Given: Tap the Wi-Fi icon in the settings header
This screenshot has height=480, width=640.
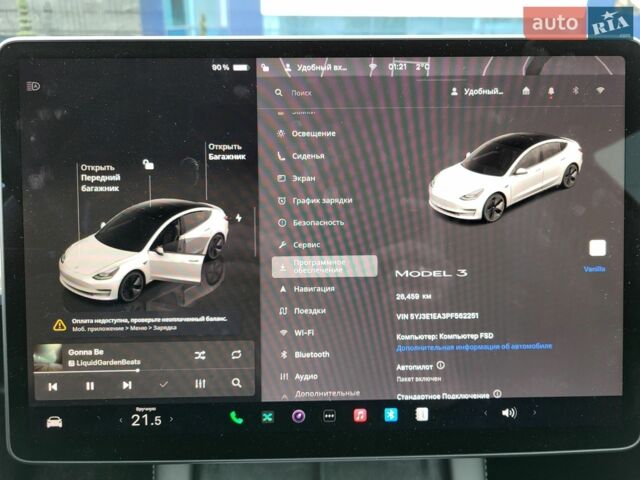Looking at the screenshot, I should click(x=600, y=90).
